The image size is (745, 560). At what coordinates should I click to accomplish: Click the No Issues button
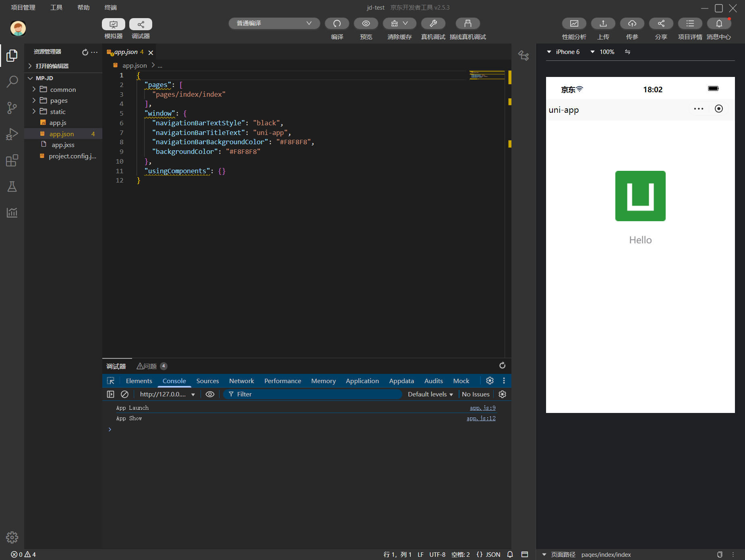(x=476, y=394)
